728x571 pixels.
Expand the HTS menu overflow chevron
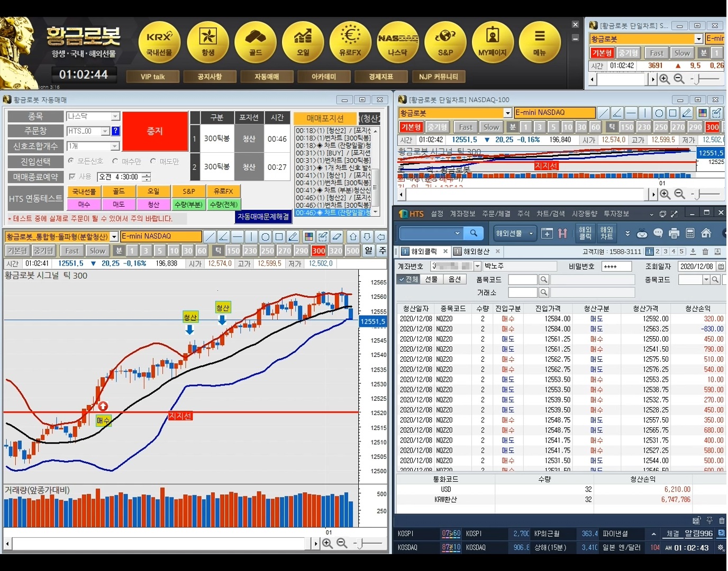click(x=651, y=214)
